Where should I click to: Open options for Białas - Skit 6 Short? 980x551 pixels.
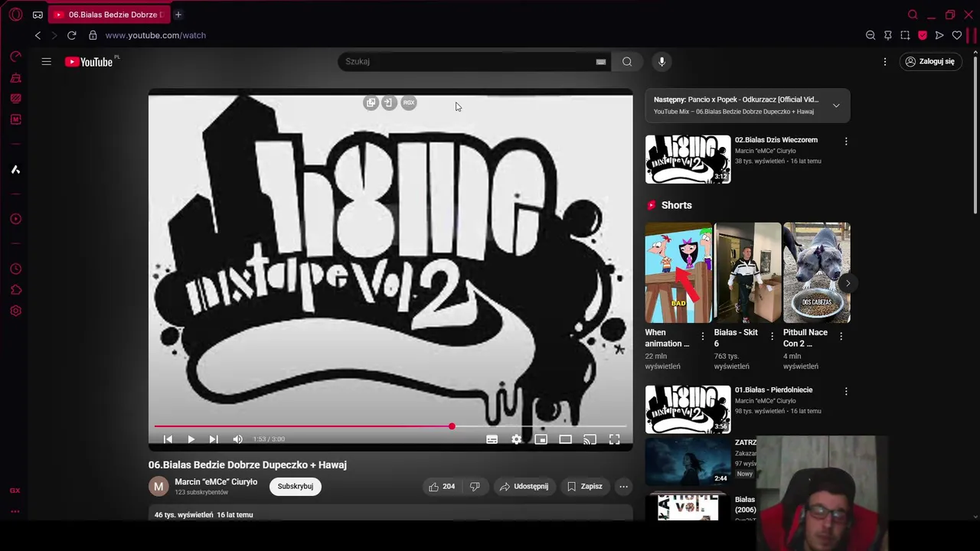pyautogui.click(x=772, y=336)
